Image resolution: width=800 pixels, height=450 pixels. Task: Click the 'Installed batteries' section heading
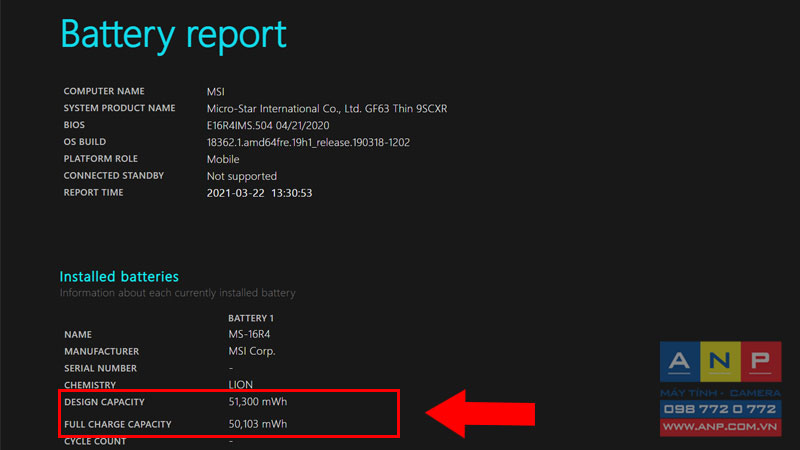(119, 277)
